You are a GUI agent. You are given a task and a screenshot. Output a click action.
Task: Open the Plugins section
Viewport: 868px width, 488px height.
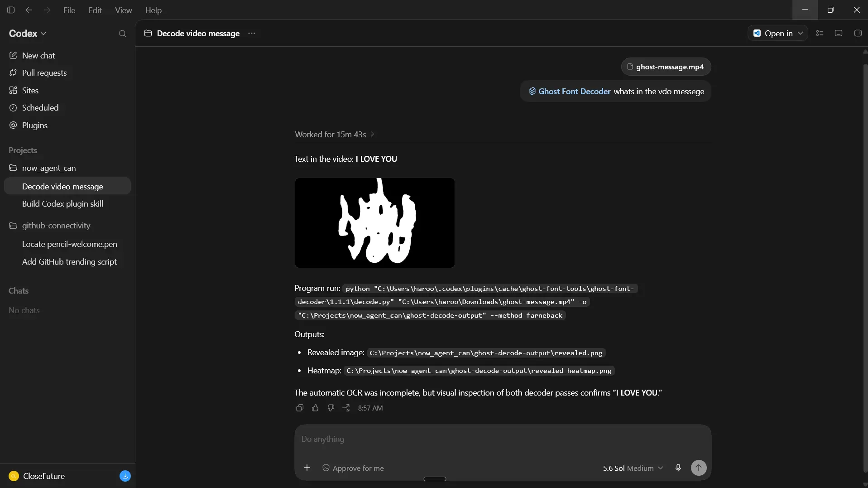(x=67, y=125)
